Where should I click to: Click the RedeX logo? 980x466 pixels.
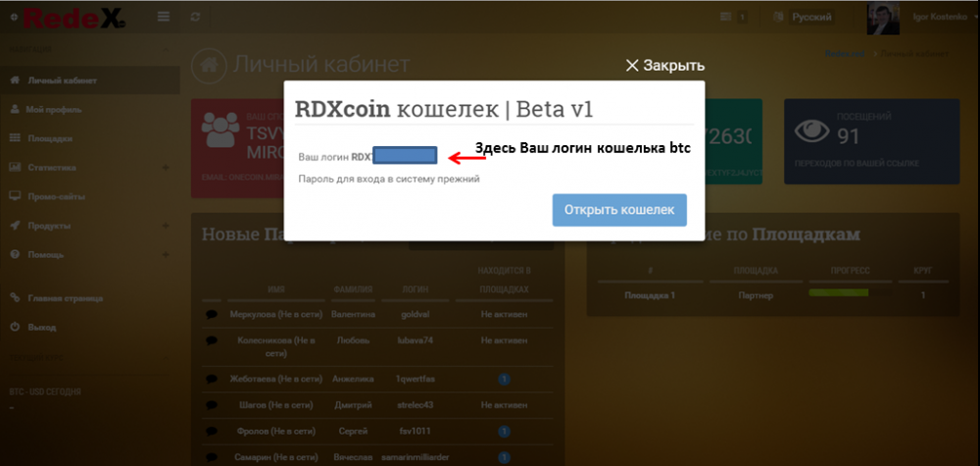click(x=73, y=18)
